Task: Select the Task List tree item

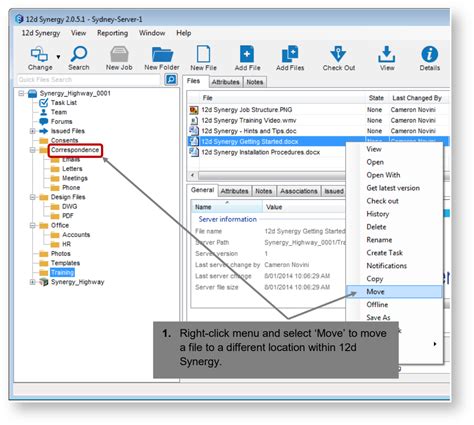Action: point(64,103)
